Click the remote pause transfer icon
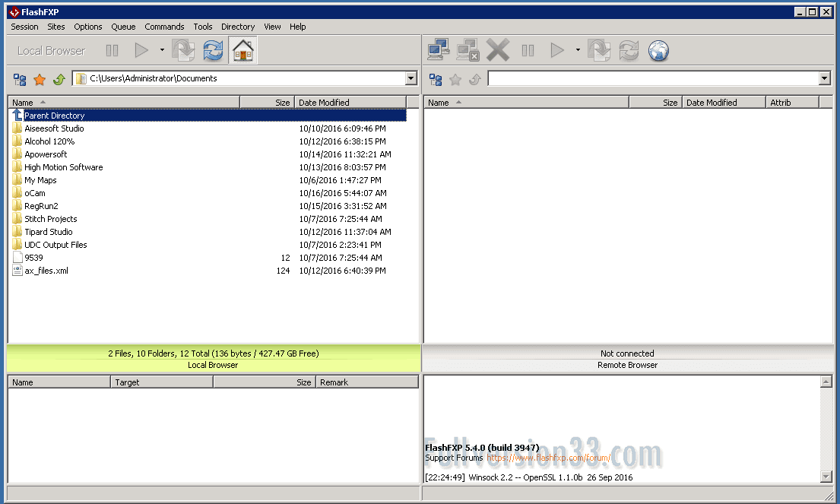This screenshot has width=840, height=504. [x=528, y=51]
